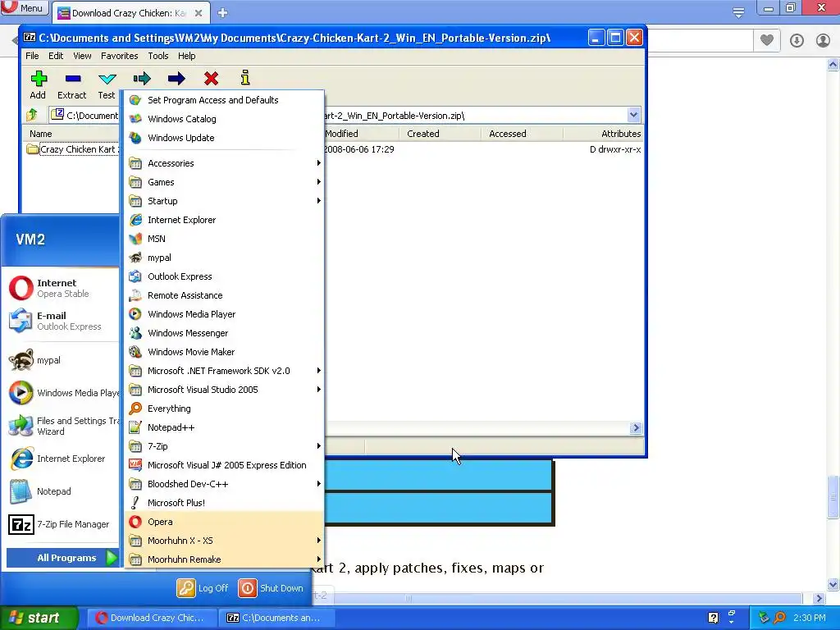Open pinned E-mail Outlook Express shortcut

pos(62,321)
